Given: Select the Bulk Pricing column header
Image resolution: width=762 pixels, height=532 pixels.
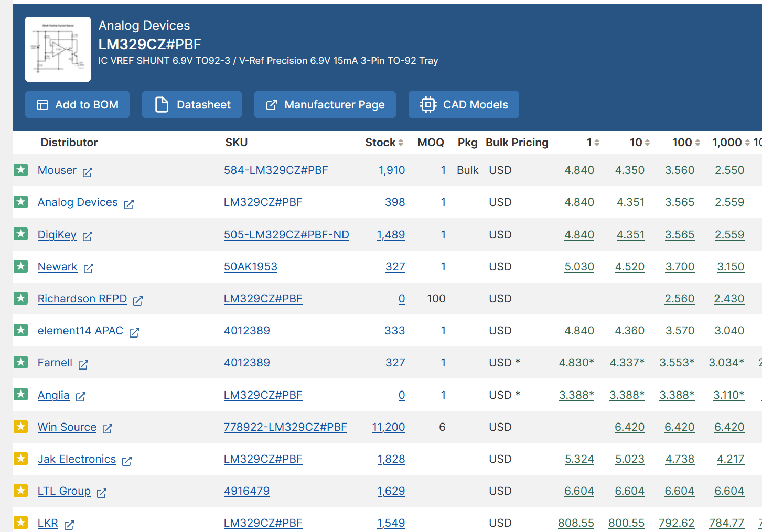Looking at the screenshot, I should click(517, 143).
